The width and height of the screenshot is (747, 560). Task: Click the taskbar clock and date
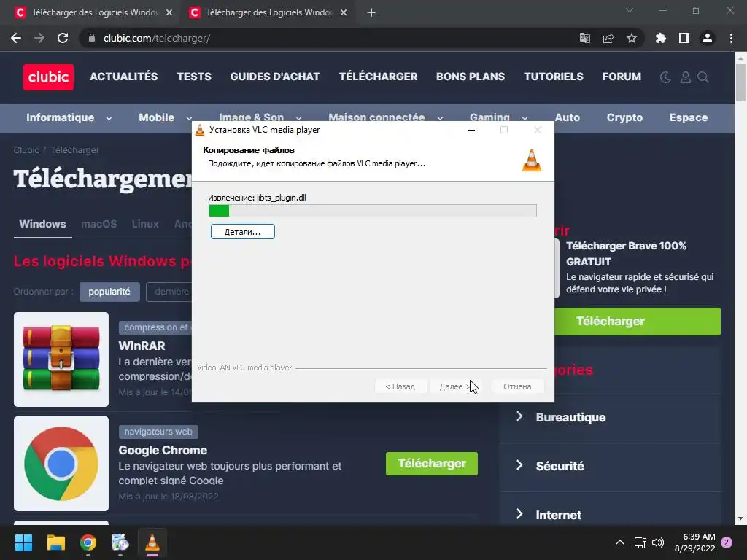pyautogui.click(x=695, y=542)
